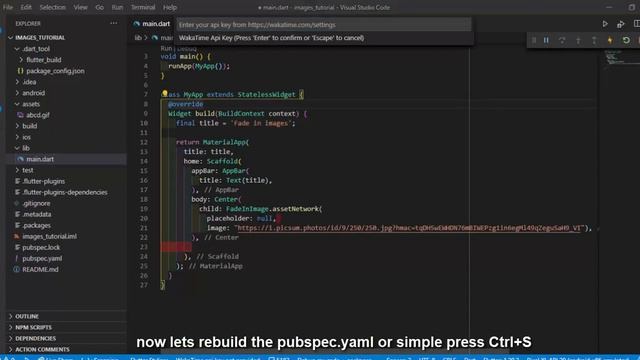The image size is (640, 360).
Task: Open the Edit menu
Action: tap(26, 7)
